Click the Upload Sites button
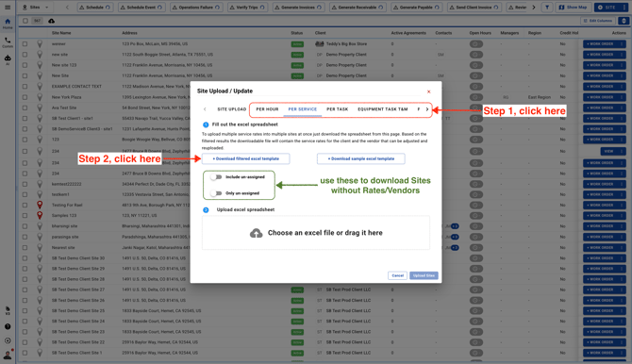Viewport: 632px width, 364px height. coord(424,275)
